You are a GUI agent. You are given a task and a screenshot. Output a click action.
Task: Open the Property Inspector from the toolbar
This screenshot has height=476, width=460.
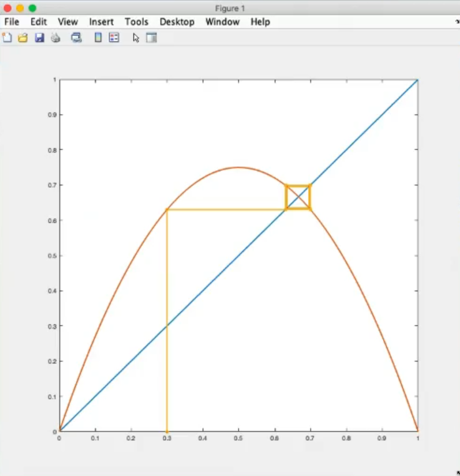click(x=151, y=37)
